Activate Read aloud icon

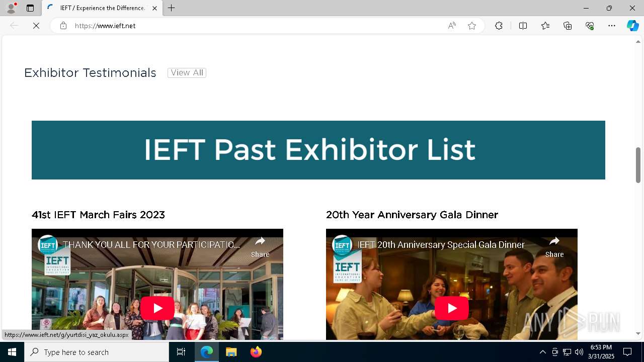pos(452,26)
